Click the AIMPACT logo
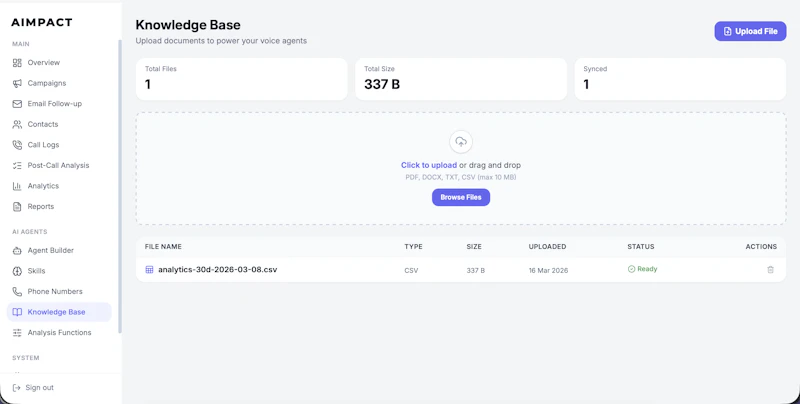 pos(42,22)
